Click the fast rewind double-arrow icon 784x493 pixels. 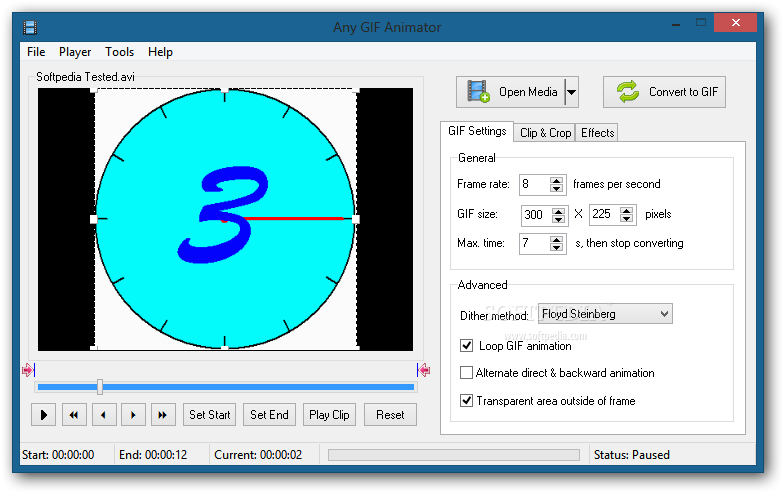(74, 414)
